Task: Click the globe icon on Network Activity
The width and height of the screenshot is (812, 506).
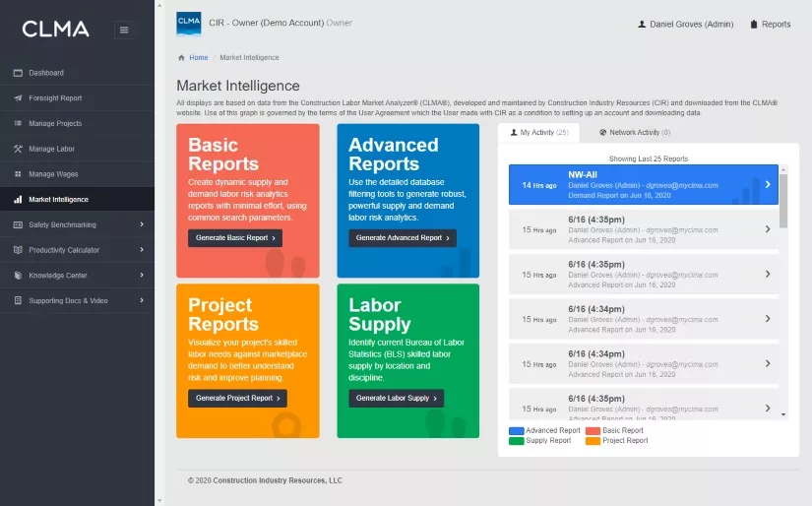Action: (602, 133)
